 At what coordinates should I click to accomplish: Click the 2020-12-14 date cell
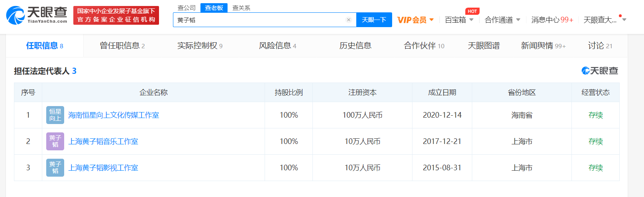tap(442, 115)
